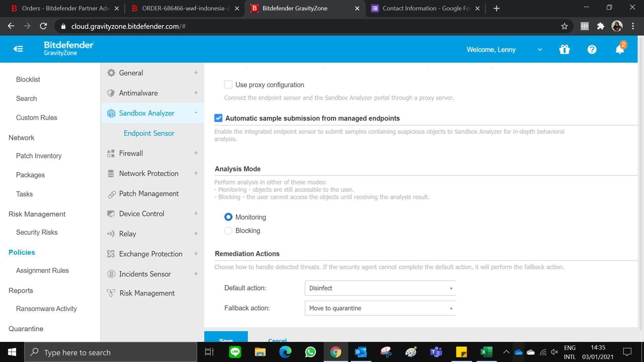Bookmark page with star icon
The image size is (644, 362).
pyautogui.click(x=564, y=26)
